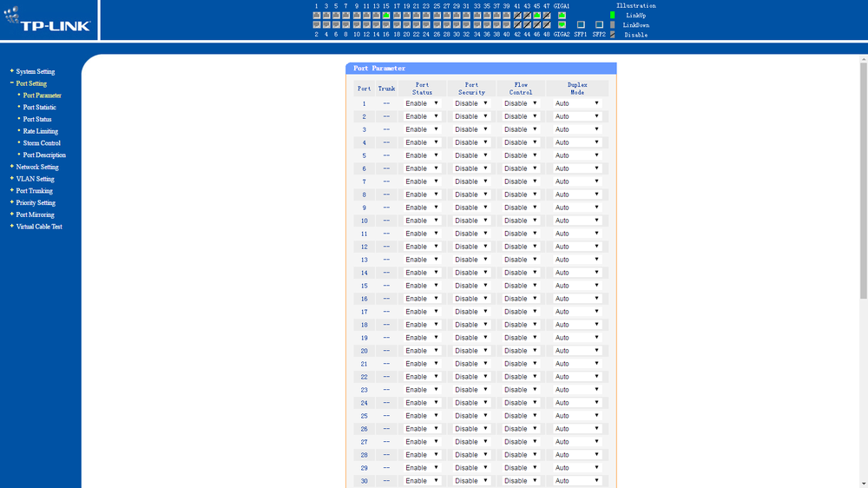868x488 pixels.
Task: Open Port Status dropdown for port 1
Action: tap(422, 103)
